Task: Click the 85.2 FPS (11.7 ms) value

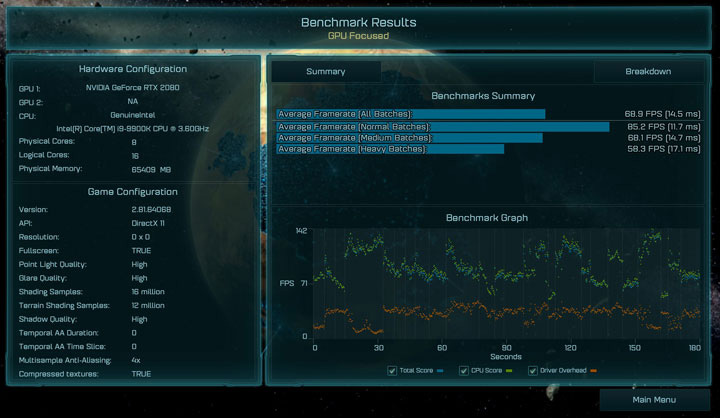Action: 664,127
